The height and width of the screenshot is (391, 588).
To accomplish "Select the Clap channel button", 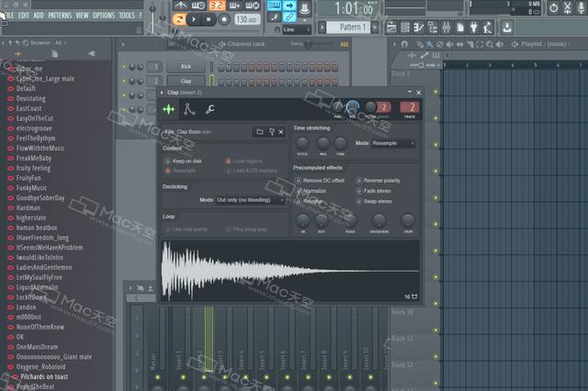I will coord(186,81).
